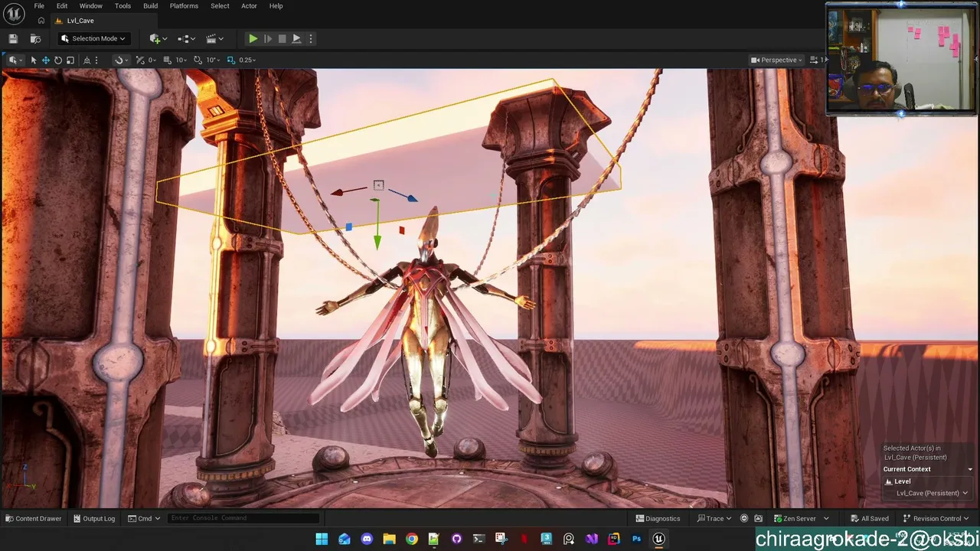Open the Build menu

point(150,6)
